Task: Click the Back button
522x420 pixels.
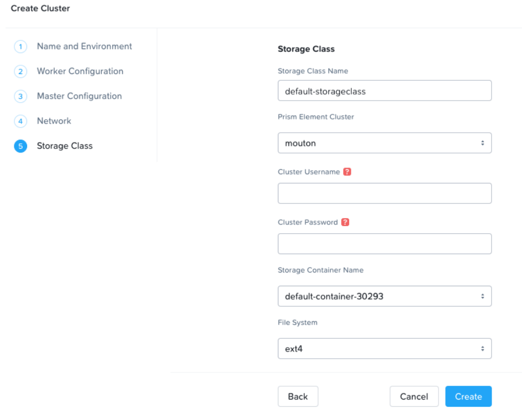Action: click(x=298, y=396)
